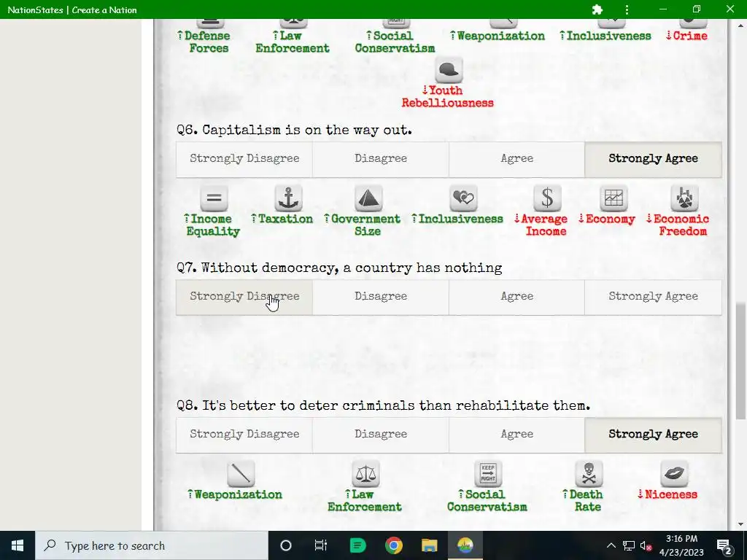Click the Income Equality label
This screenshot has width=747, height=560.
click(212, 225)
